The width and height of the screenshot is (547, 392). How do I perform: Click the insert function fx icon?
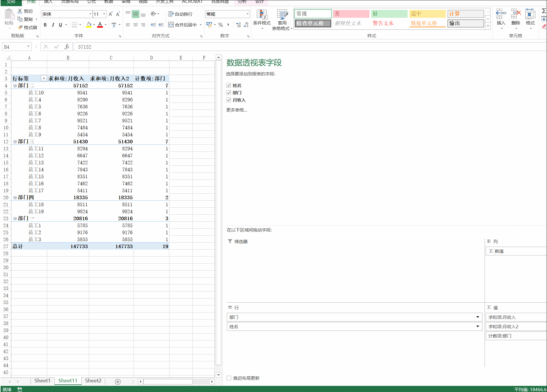click(67, 47)
